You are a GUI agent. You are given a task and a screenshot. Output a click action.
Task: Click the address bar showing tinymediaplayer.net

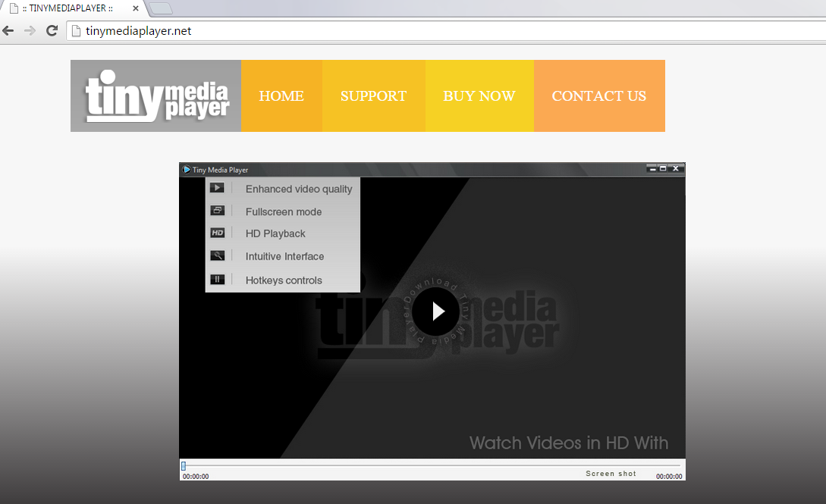[x=448, y=31]
